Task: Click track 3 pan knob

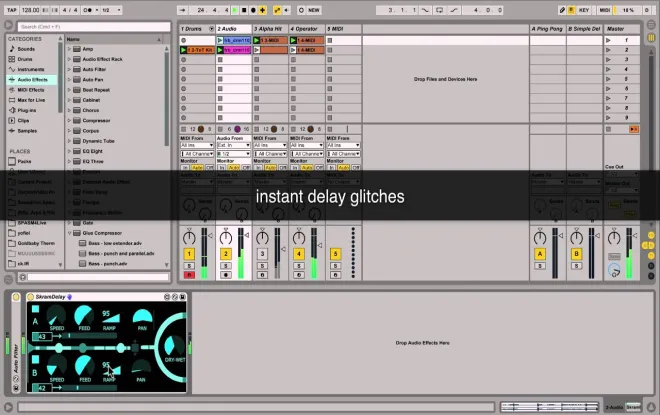Action: [x=262, y=238]
